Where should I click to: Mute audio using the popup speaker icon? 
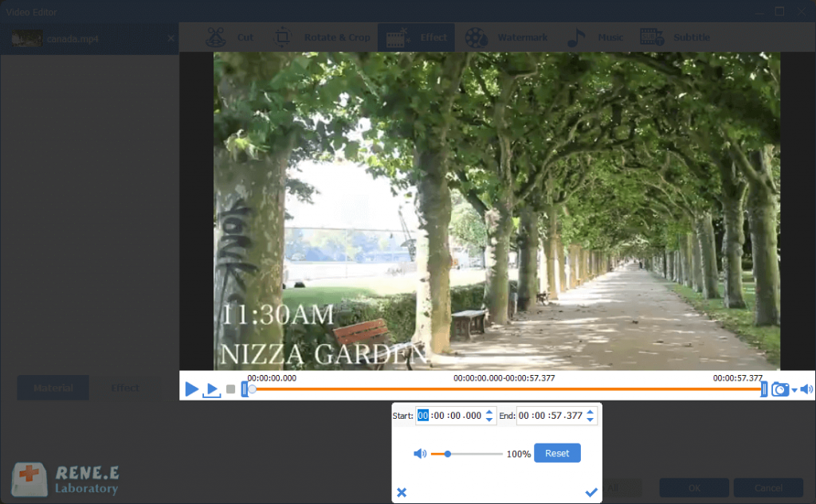tap(419, 454)
